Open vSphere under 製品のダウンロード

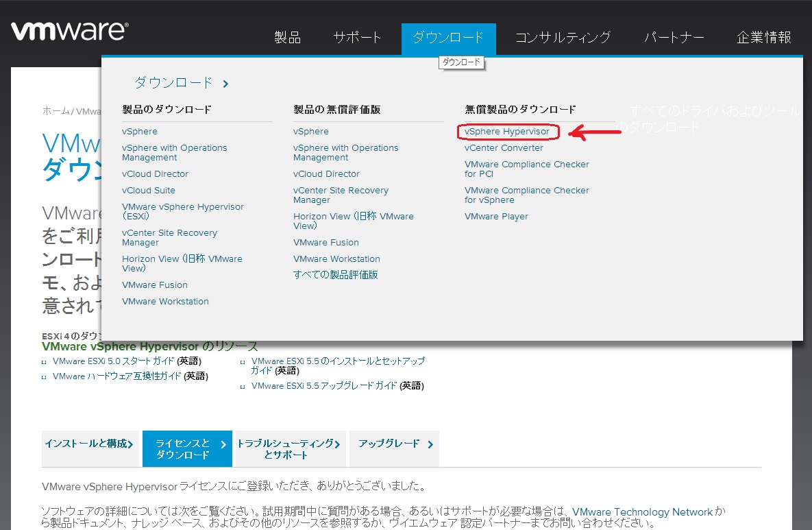[x=140, y=132]
